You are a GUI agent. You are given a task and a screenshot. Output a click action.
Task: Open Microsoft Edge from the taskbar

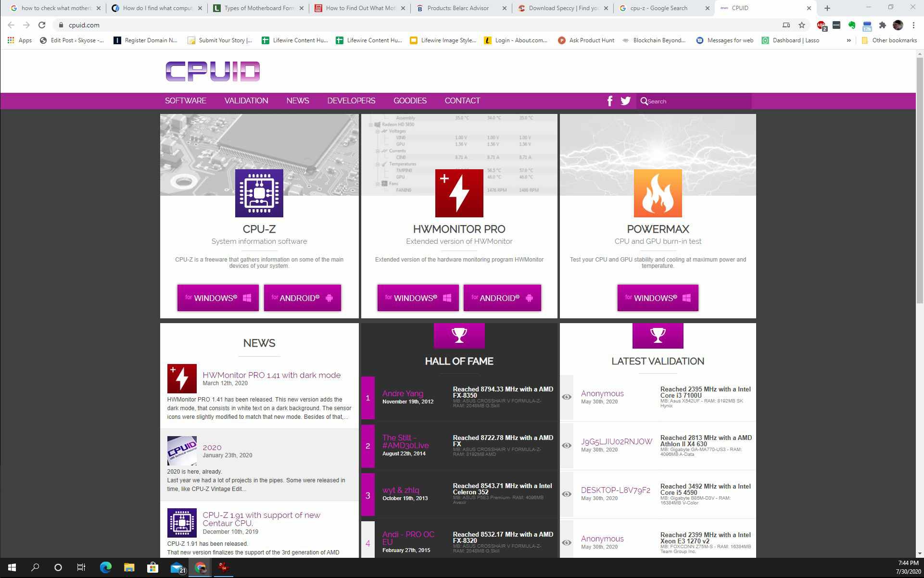coord(106,567)
